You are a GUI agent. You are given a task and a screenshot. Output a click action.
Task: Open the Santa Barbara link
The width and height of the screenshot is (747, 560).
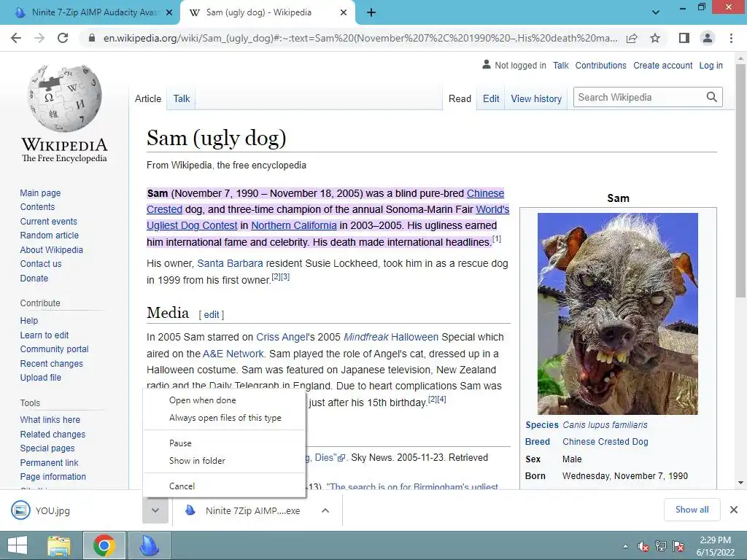[x=230, y=263]
